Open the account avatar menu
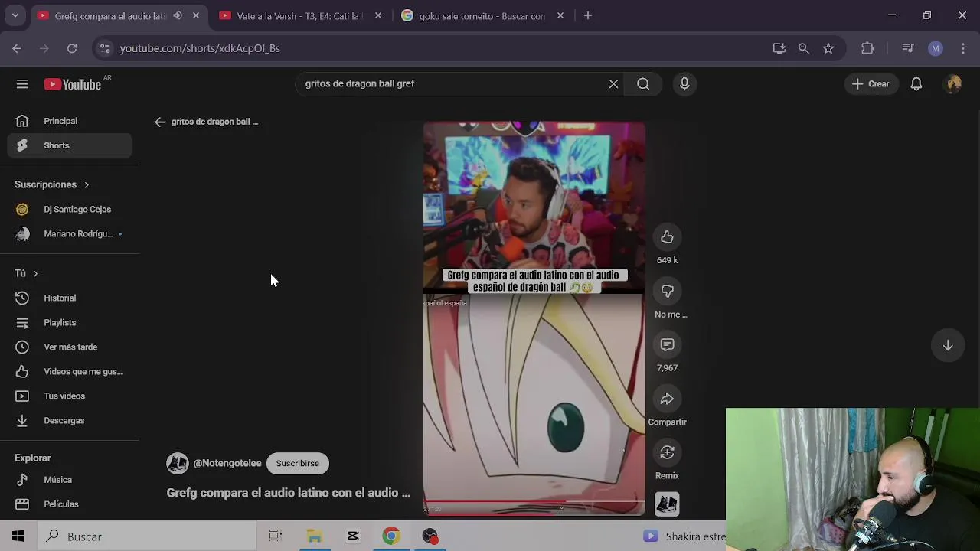The image size is (980, 551). [x=953, y=84]
